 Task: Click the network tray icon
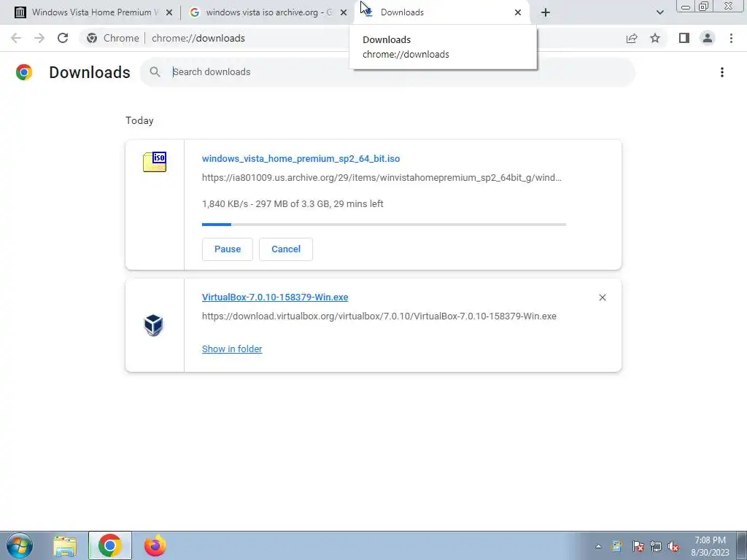pos(656,546)
